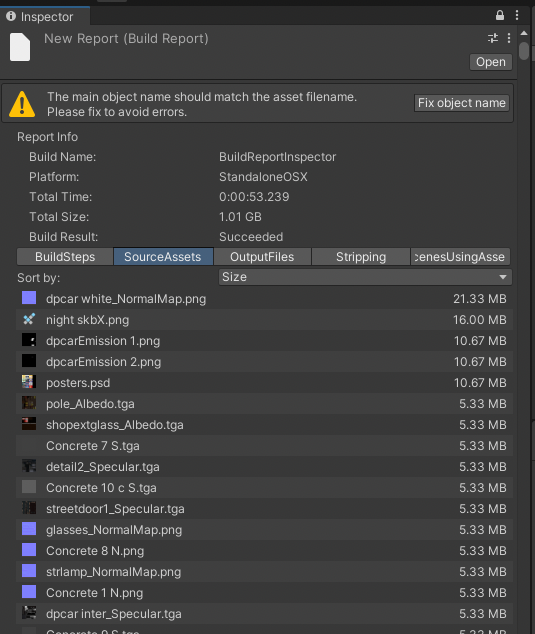Switch to the OutputFiles tab
This screenshot has width=535, height=634.
262,257
